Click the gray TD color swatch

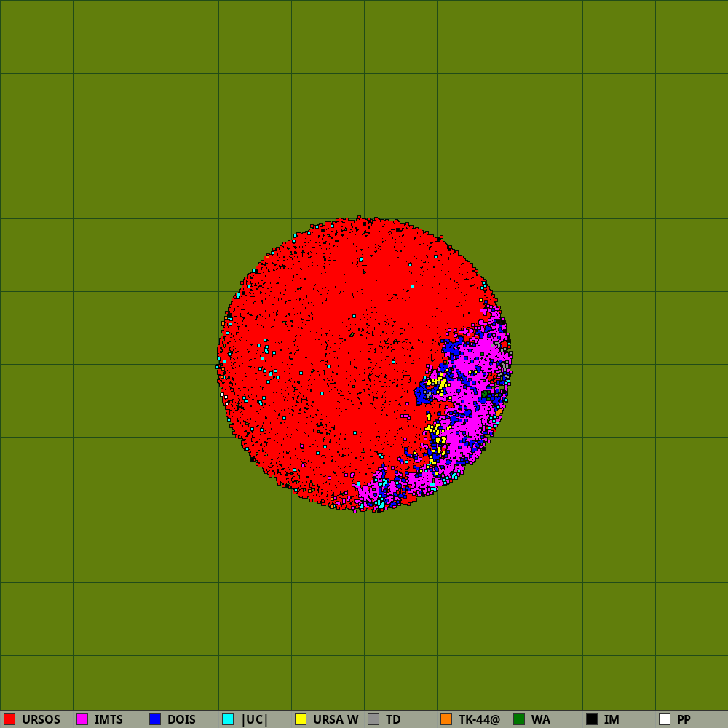(x=373, y=719)
